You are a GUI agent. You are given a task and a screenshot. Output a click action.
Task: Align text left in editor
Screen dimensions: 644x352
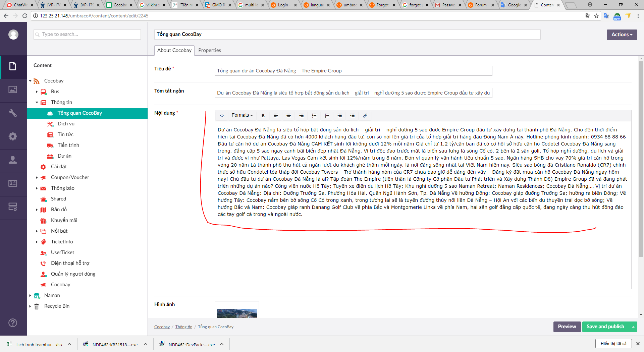(x=276, y=116)
